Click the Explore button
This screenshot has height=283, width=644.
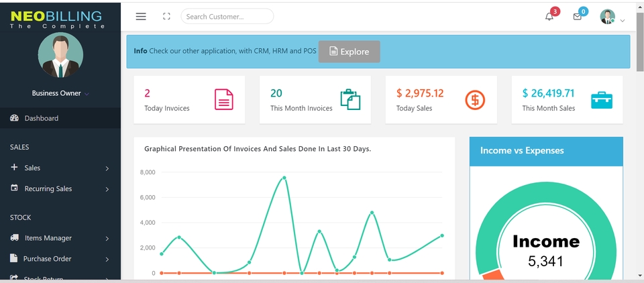click(349, 52)
